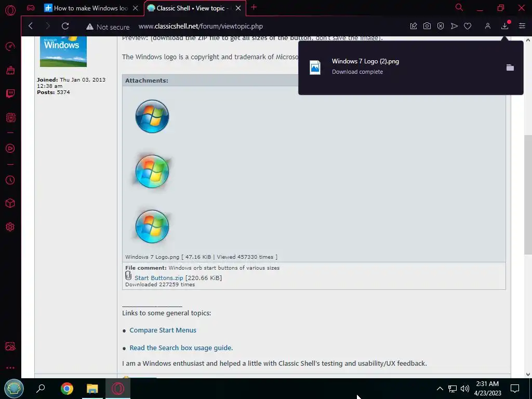Open the picture icon near sidebar bottom
Viewport: 532px width, 399px height.
pyautogui.click(x=10, y=346)
